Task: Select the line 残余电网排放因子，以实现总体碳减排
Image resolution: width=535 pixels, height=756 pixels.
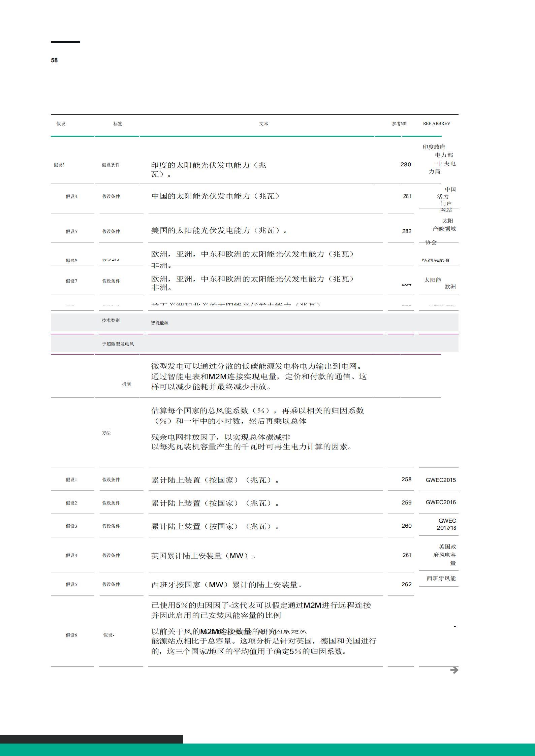Action: [x=221, y=437]
